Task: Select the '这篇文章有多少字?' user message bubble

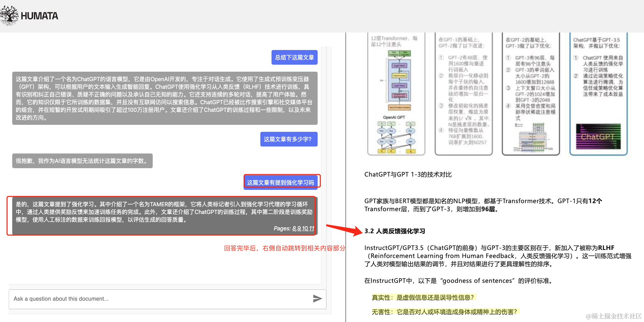Action: [289, 139]
